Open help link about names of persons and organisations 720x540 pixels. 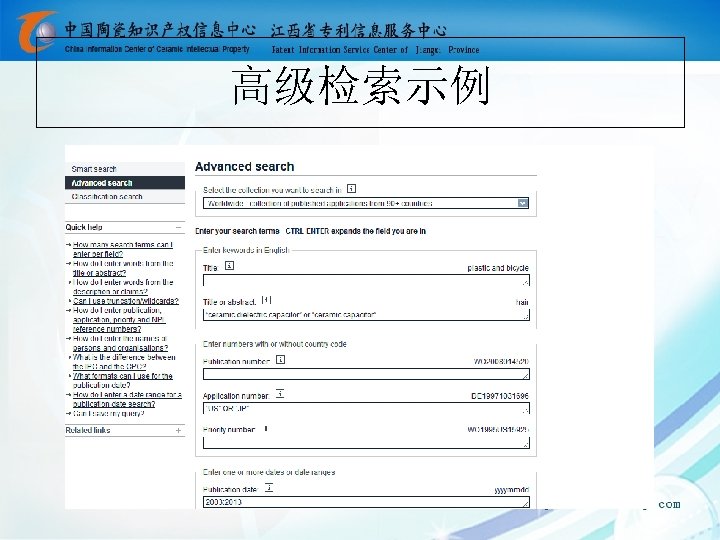[120, 343]
